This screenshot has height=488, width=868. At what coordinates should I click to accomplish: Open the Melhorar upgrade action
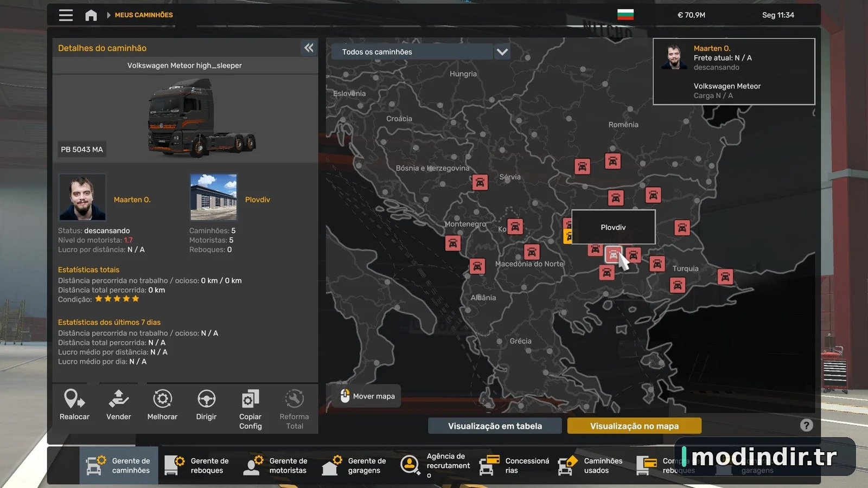click(x=162, y=406)
